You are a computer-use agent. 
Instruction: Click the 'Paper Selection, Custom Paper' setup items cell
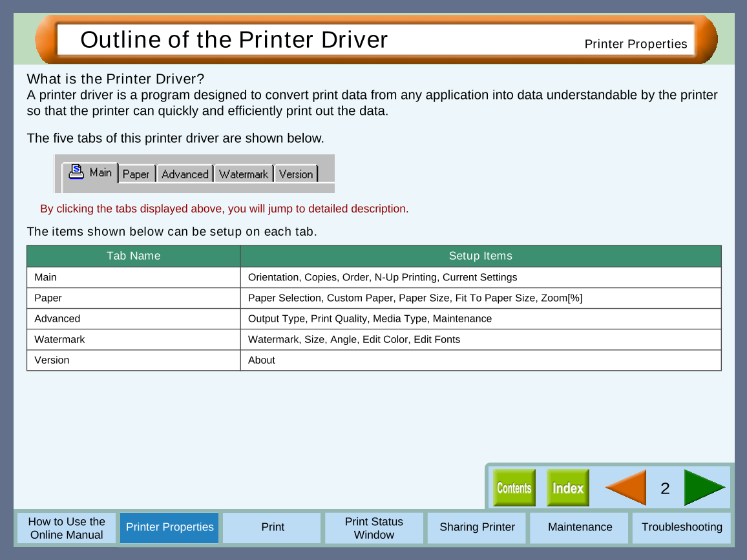pos(481,298)
